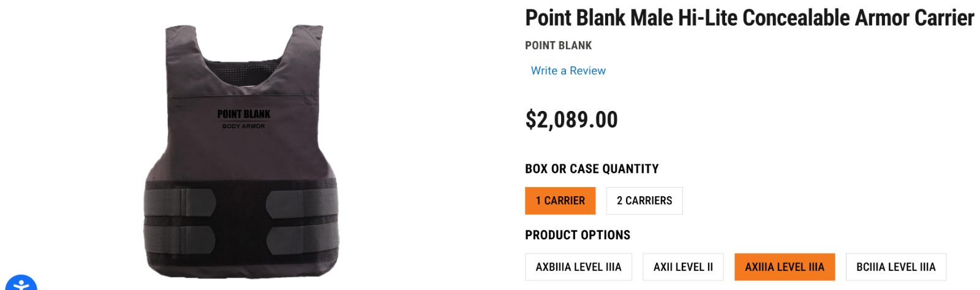Click the Body Armor text on the vest
This screenshot has height=290, width=980.
pos(244,126)
